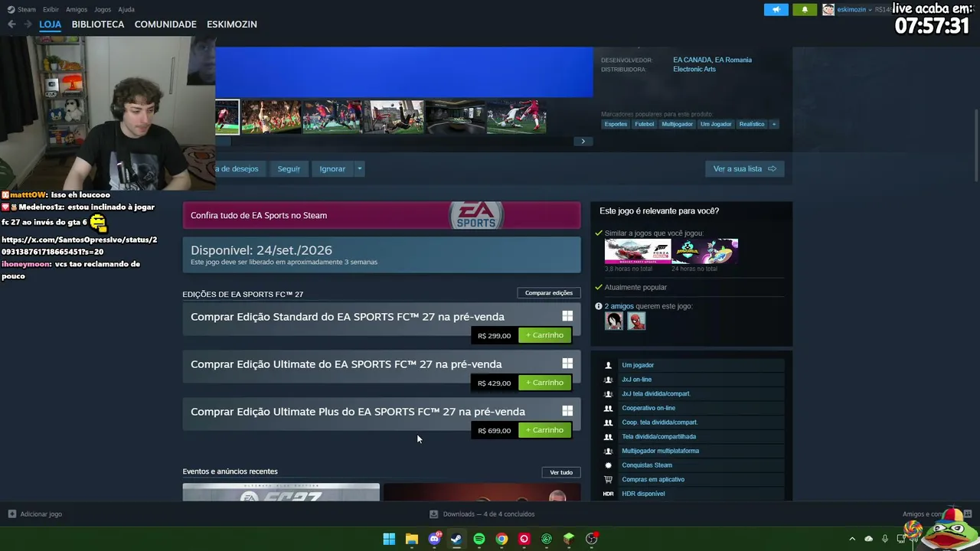Open the Steam notifications bell
The height and width of the screenshot is (551, 980).
[804, 10]
